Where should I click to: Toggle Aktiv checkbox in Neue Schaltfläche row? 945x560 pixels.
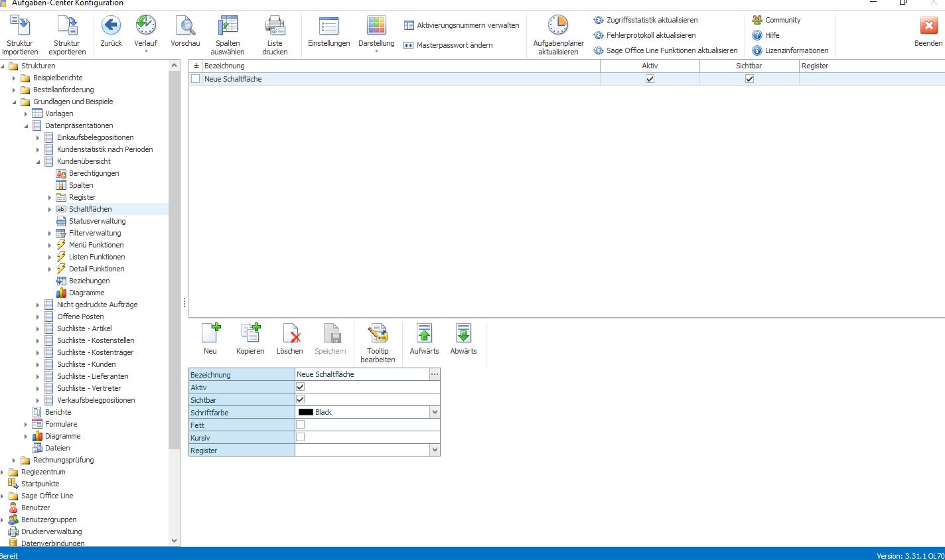[650, 78]
